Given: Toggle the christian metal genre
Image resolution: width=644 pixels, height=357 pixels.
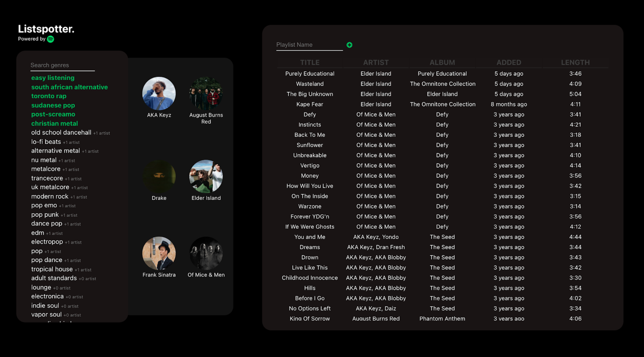Looking at the screenshot, I should click(54, 124).
